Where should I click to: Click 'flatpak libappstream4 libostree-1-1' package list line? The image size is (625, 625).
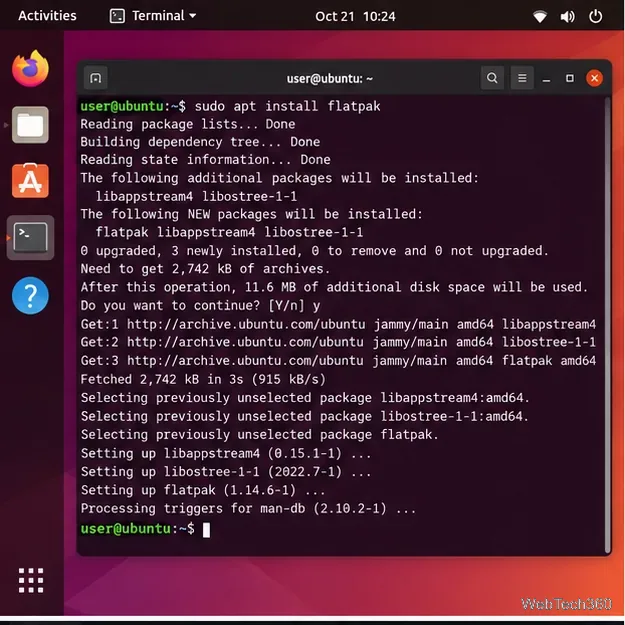[230, 232]
